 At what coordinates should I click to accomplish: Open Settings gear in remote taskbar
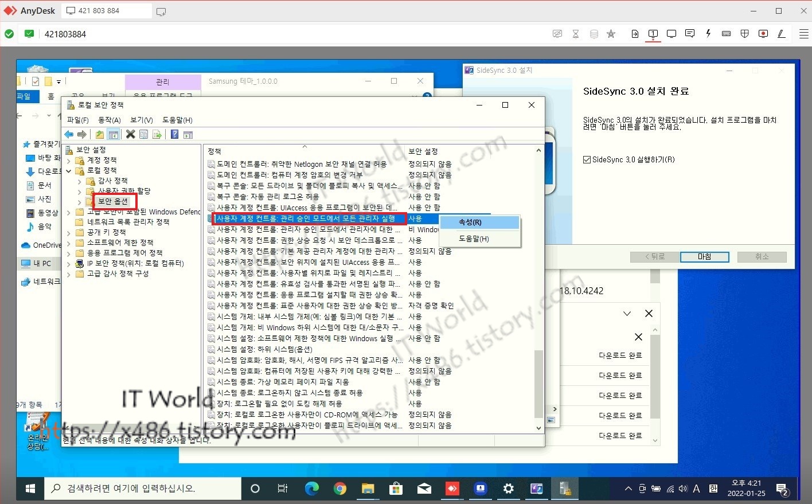pos(508,489)
